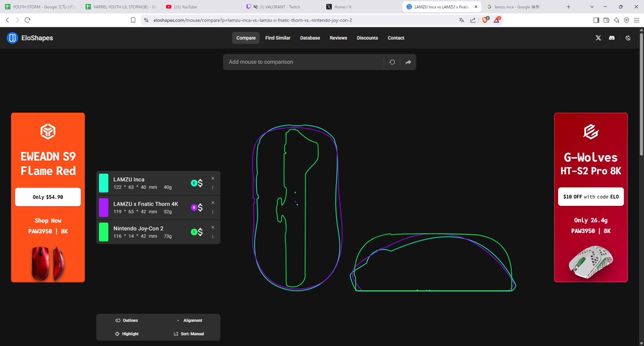Click the red mouse image in EWEADN ad
Image resolution: width=644 pixels, height=346 pixels.
(x=48, y=263)
